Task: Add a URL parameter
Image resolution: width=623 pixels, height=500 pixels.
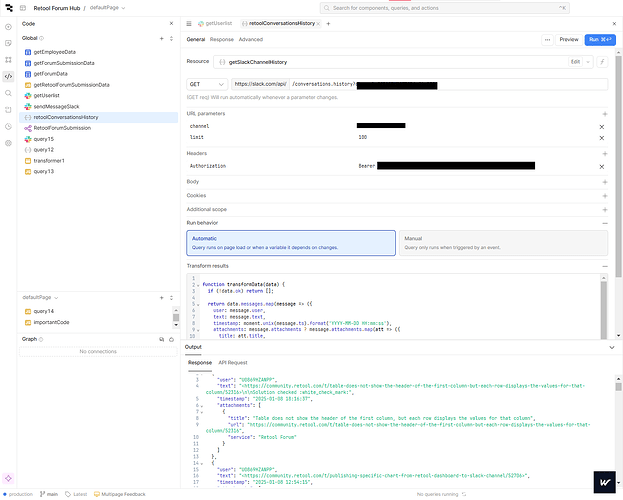Action: [605, 114]
